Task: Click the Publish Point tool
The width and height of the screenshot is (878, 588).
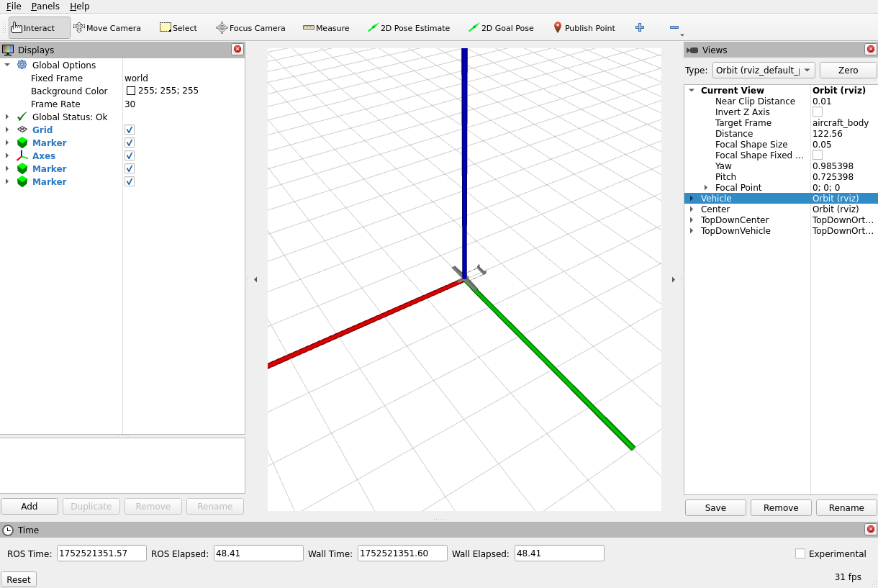Action: (x=584, y=28)
